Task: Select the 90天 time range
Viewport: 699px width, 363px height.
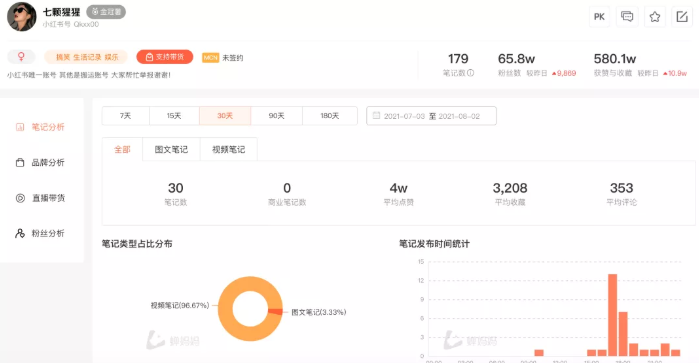Action: coord(276,116)
